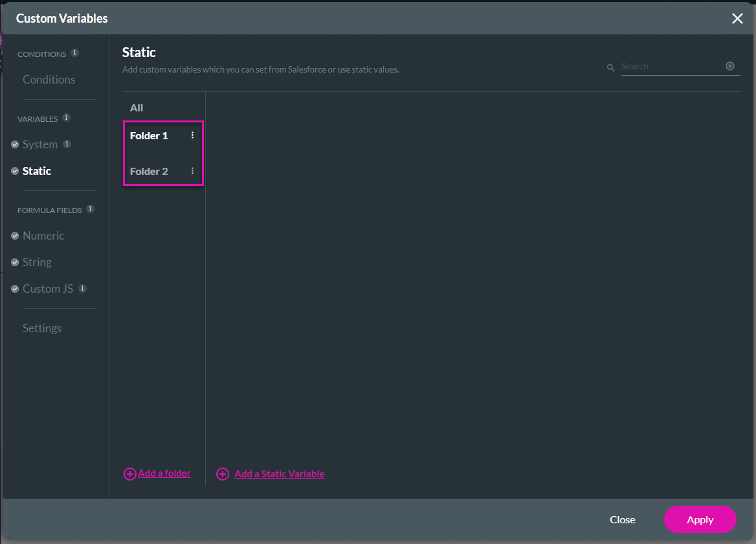Open the kebab menu for Folder 2
This screenshot has width=756, height=544.
(x=192, y=171)
